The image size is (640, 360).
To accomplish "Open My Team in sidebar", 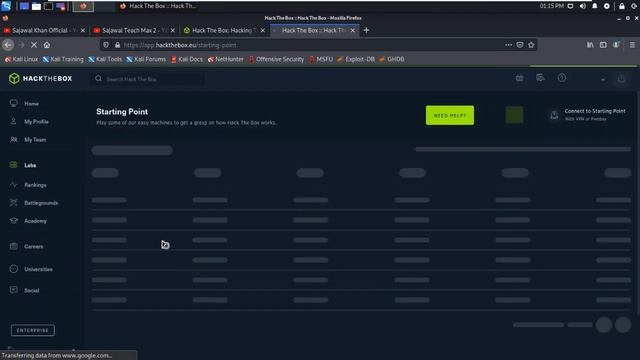I will [28, 140].
